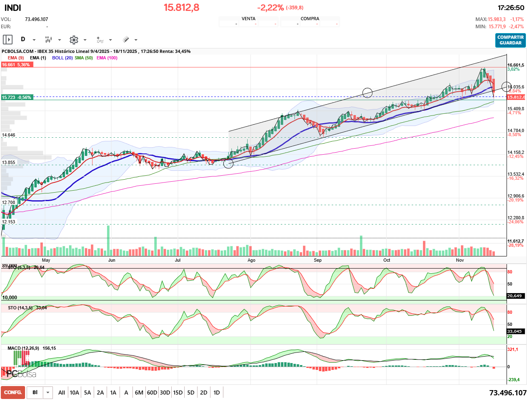Click the add indicator line icon

100,40
